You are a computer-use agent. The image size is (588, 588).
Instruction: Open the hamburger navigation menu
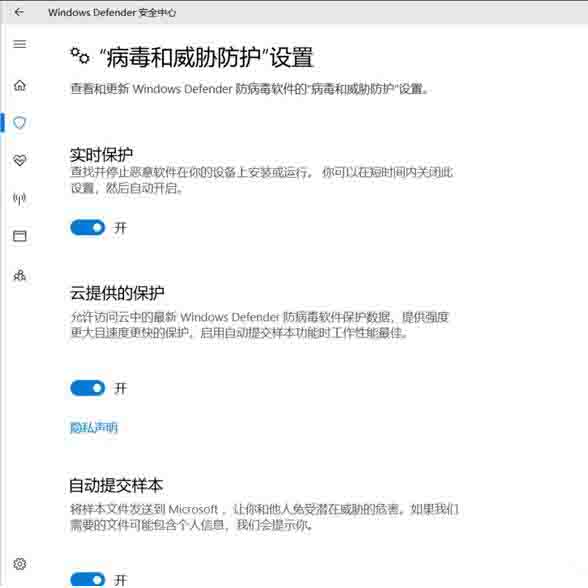(20, 44)
